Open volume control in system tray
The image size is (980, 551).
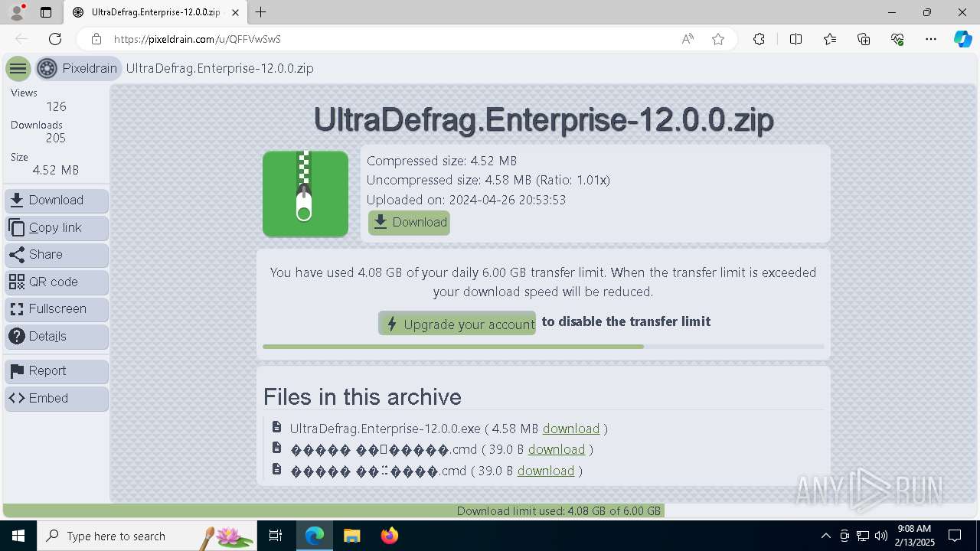click(880, 536)
